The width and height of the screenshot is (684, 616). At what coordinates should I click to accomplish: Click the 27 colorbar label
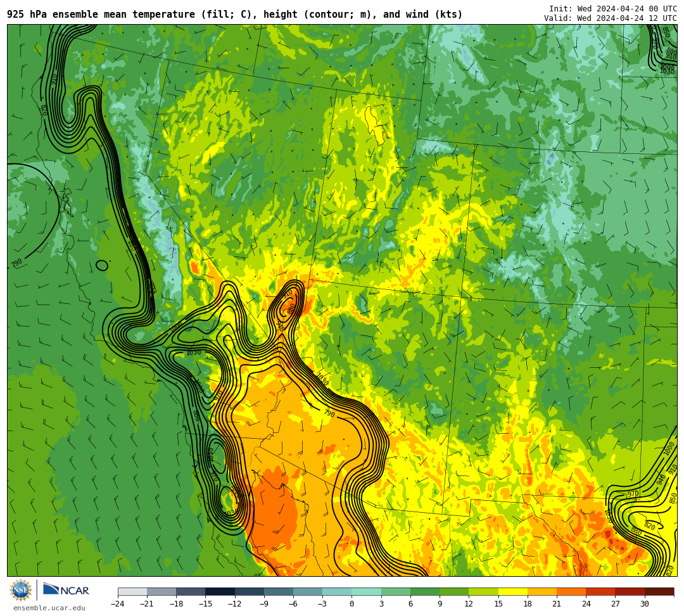pos(615,604)
